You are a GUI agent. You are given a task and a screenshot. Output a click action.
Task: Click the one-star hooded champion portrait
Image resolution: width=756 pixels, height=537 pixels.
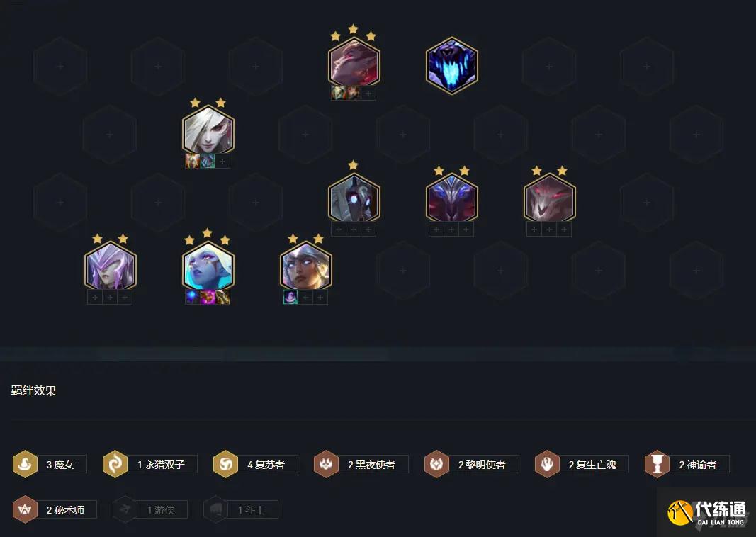coord(354,198)
